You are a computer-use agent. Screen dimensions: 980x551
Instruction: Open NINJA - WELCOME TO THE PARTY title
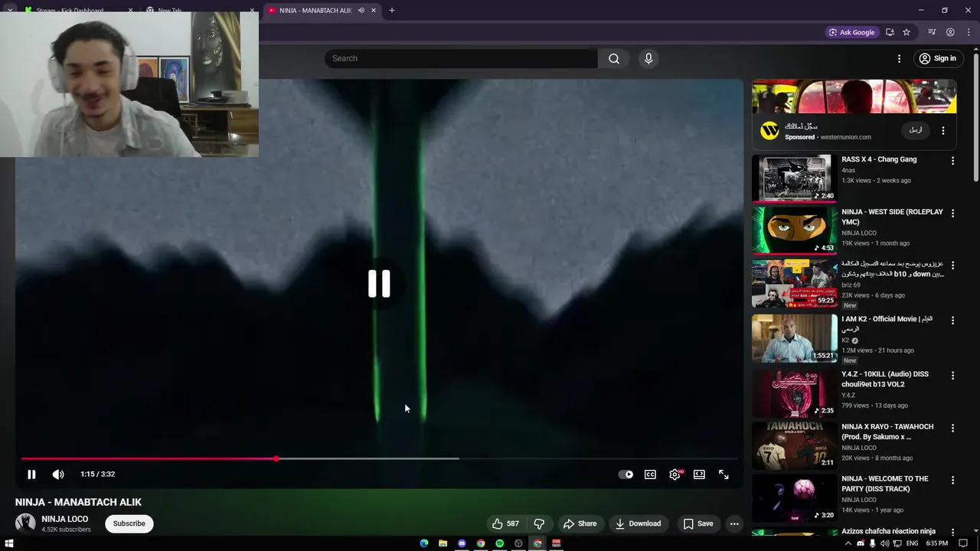coord(885,484)
